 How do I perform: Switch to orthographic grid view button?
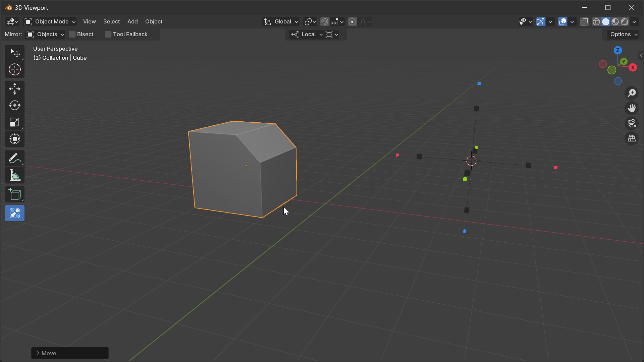pyautogui.click(x=632, y=138)
